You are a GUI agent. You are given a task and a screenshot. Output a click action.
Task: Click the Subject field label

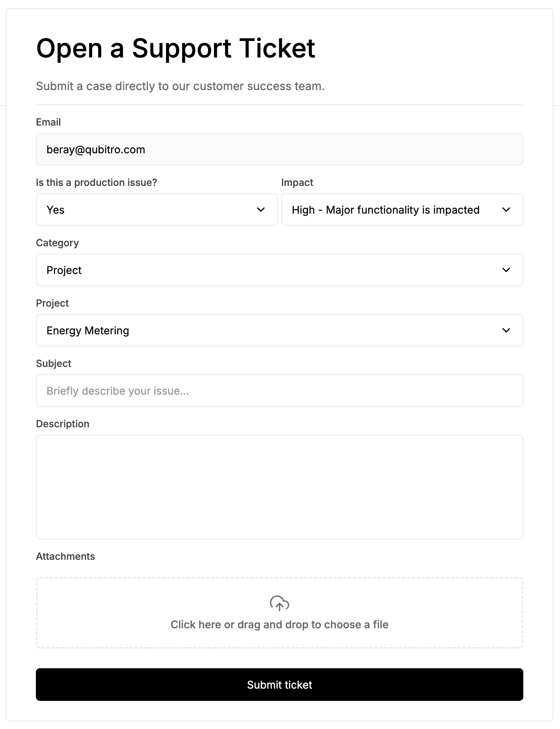pyautogui.click(x=53, y=363)
